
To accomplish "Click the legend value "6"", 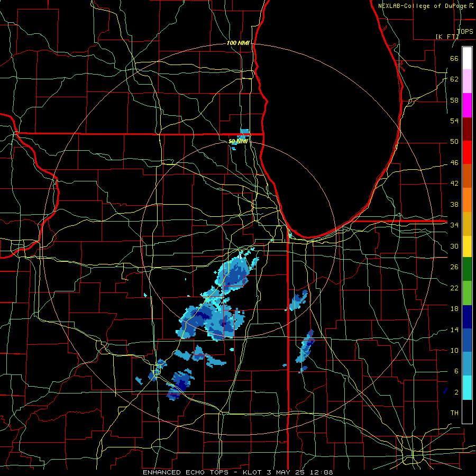I will 456,371.
